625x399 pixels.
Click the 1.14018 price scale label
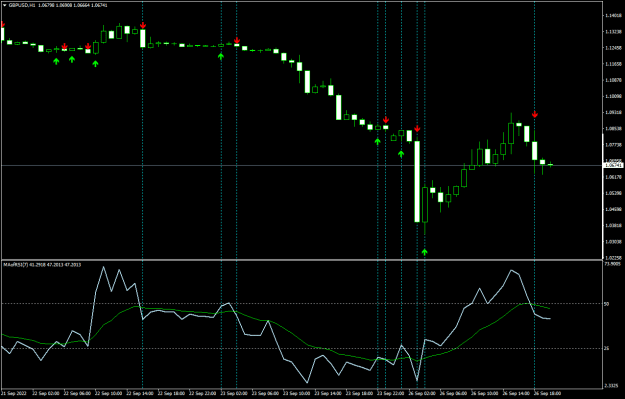coord(613,16)
